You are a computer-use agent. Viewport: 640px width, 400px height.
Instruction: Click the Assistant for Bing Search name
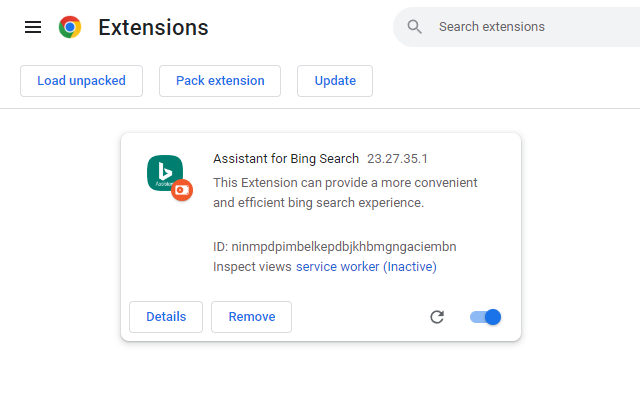click(x=286, y=159)
